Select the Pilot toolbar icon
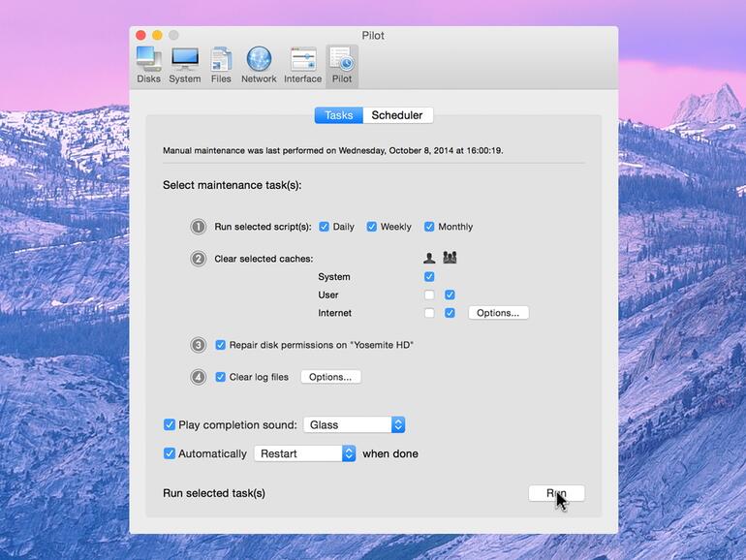This screenshot has width=746, height=560. pos(342,66)
